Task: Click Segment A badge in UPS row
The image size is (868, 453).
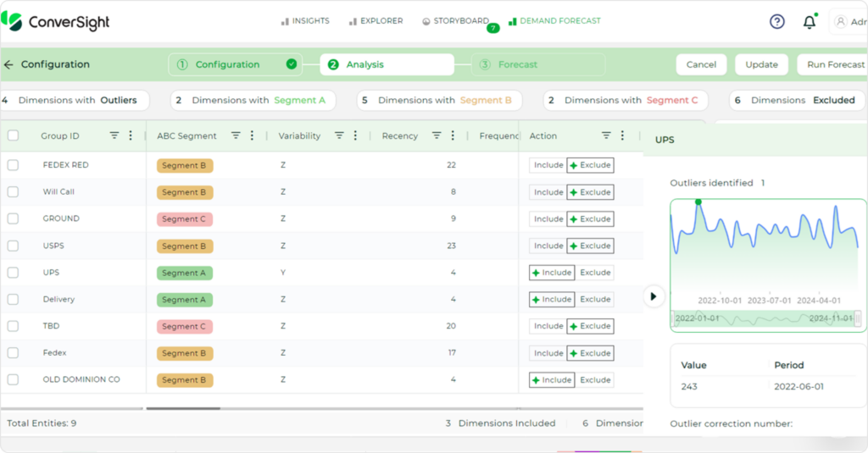Action: pyautogui.click(x=184, y=273)
